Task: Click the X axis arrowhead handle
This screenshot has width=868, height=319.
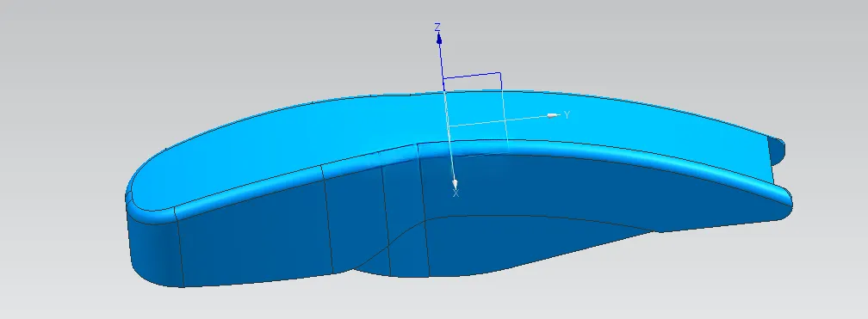Action: coord(455,184)
